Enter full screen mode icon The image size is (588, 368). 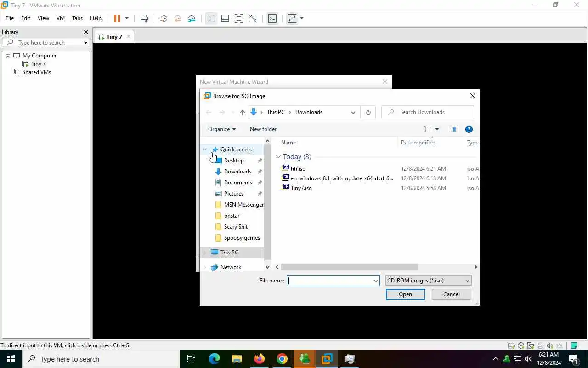239,18
